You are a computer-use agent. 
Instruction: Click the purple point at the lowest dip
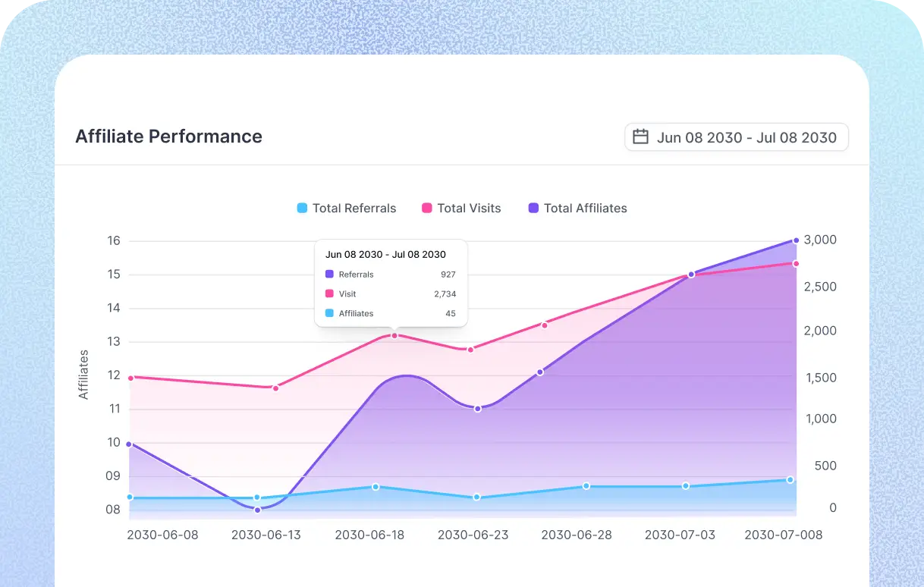coord(257,510)
